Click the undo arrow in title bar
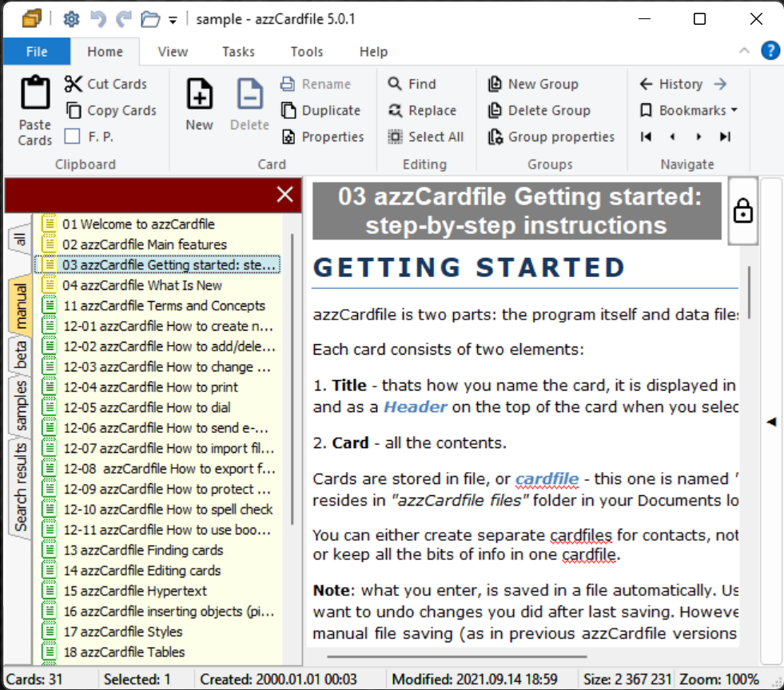The height and width of the screenshot is (690, 784). (x=98, y=19)
